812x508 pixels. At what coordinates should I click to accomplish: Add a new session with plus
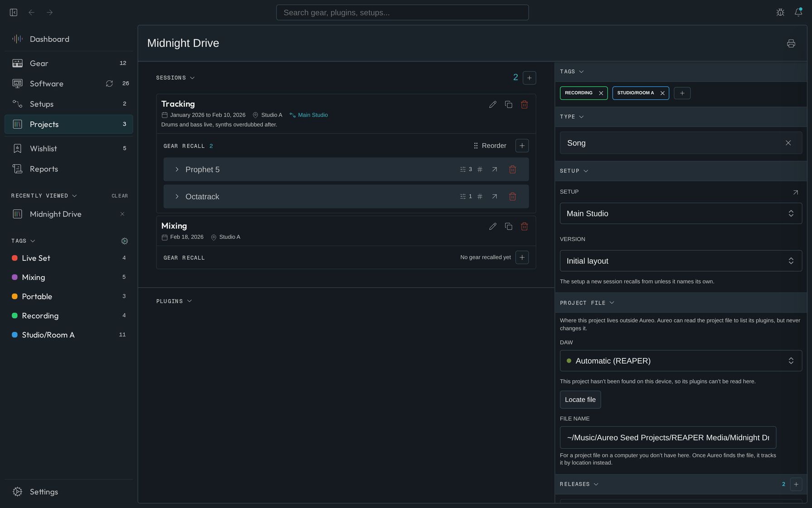coord(529,78)
